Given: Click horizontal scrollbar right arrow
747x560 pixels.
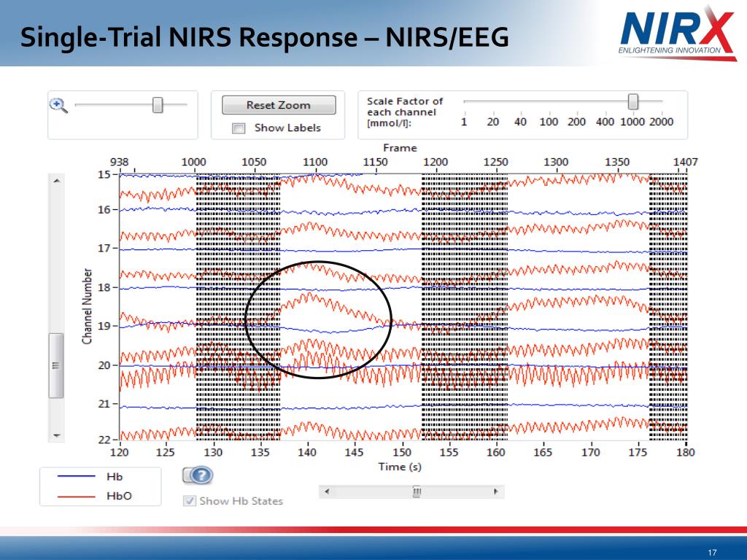Looking at the screenshot, I should (496, 491).
